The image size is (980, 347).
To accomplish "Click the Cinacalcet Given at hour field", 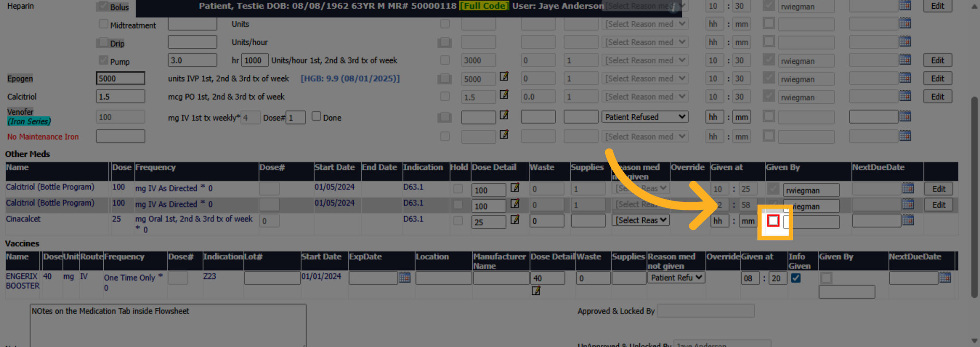I will 719,221.
